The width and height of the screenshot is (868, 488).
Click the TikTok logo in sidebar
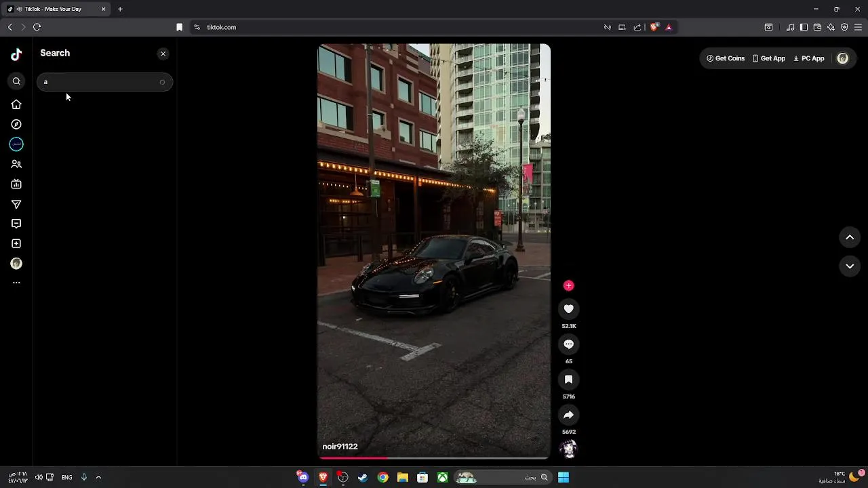pyautogui.click(x=16, y=54)
